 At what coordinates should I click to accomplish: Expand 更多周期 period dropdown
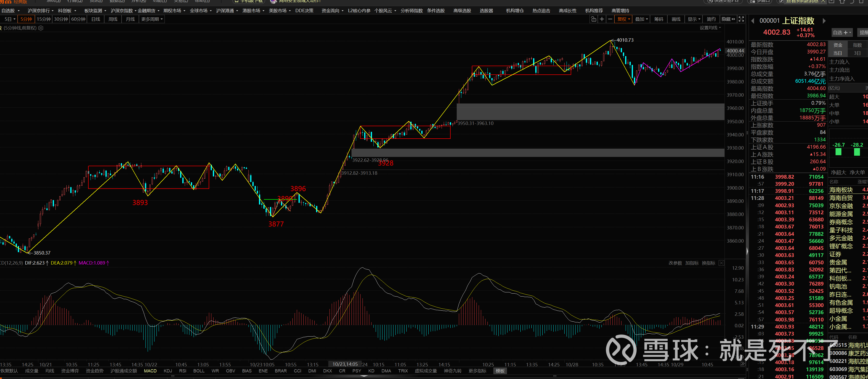pos(152,19)
